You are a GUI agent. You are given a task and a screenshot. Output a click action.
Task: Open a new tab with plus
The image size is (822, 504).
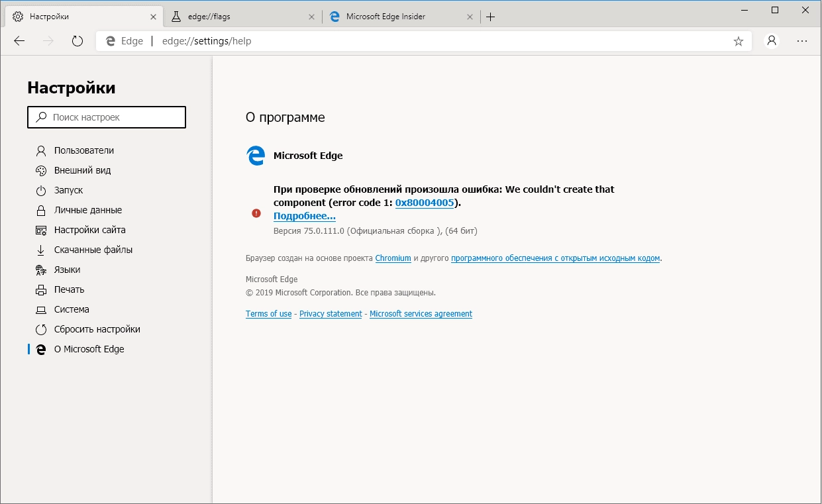(490, 17)
